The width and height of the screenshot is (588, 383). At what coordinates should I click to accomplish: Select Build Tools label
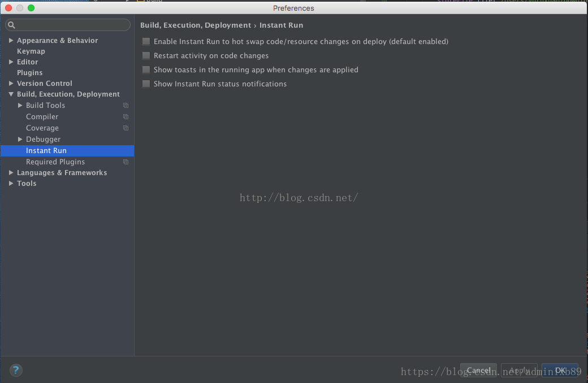point(45,105)
